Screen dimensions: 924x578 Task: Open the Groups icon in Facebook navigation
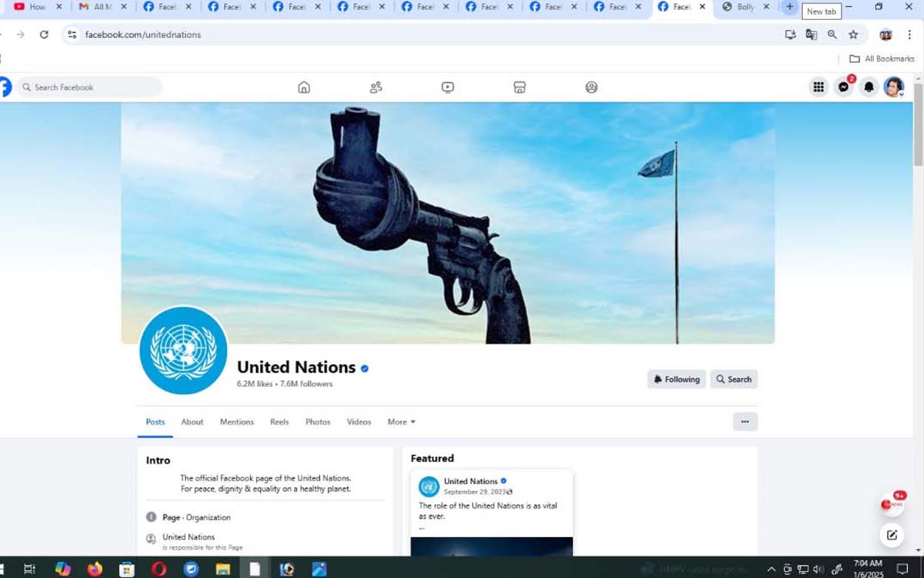pos(592,87)
